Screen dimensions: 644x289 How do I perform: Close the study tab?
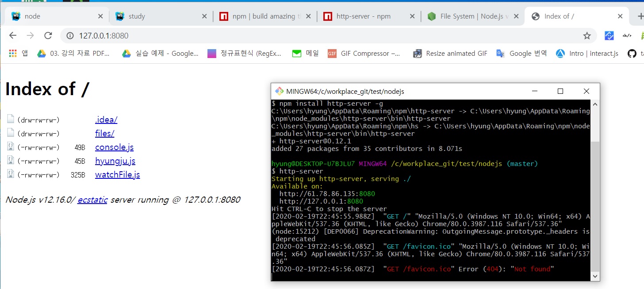coord(204,16)
